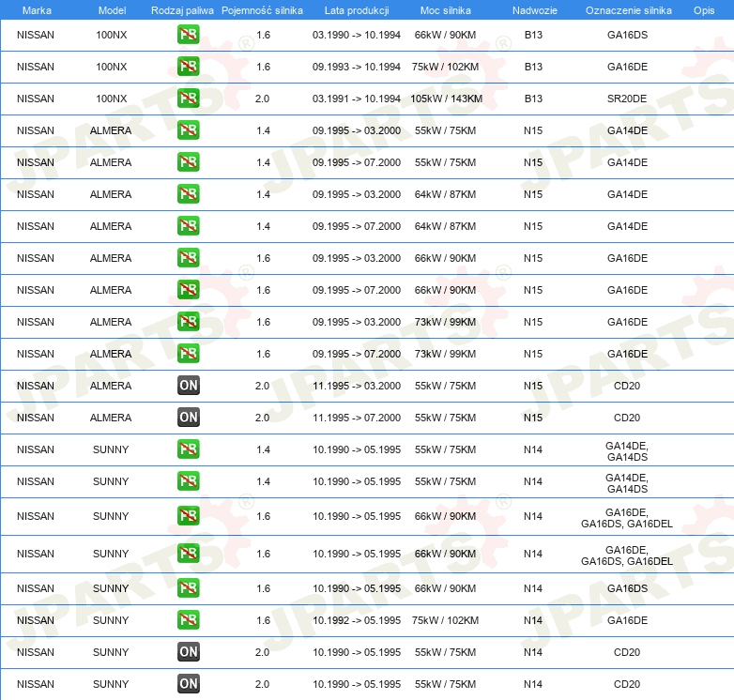Select 64kW / 87KM in Almera row ending 07.2000
The image size is (734, 700).
(x=445, y=226)
